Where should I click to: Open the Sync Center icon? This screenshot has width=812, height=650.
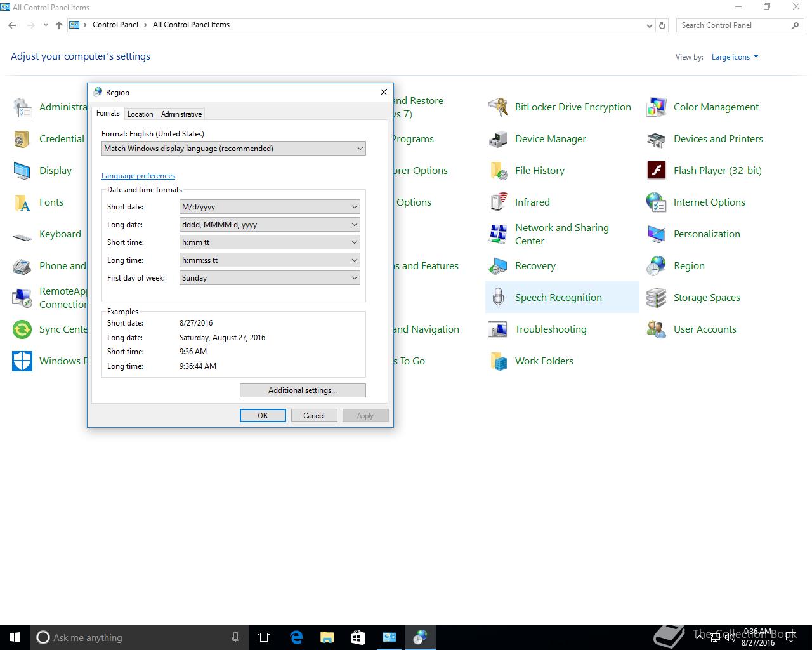point(22,329)
